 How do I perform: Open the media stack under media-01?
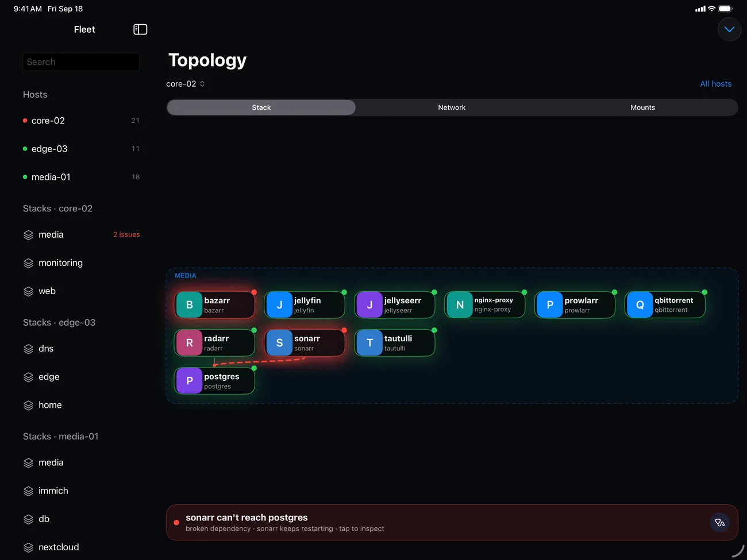coord(81,462)
